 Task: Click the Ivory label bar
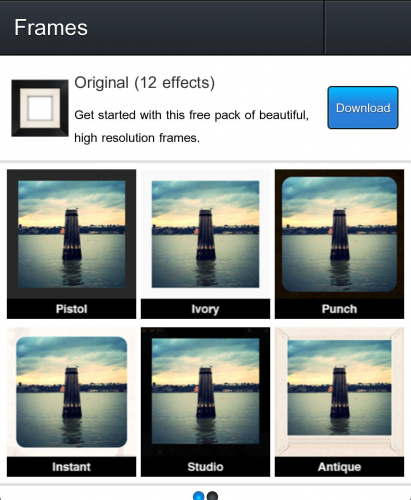click(205, 309)
